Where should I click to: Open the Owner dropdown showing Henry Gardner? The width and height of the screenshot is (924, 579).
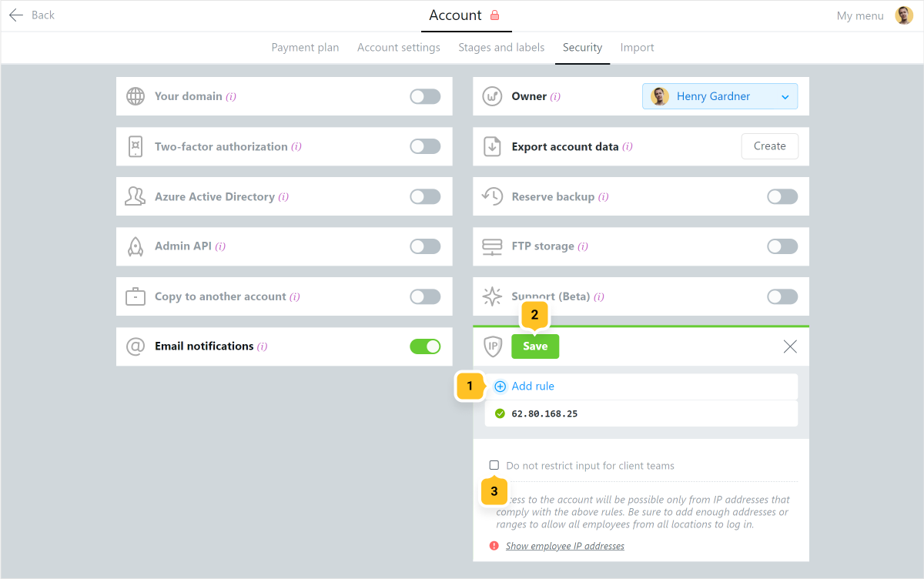(x=720, y=96)
